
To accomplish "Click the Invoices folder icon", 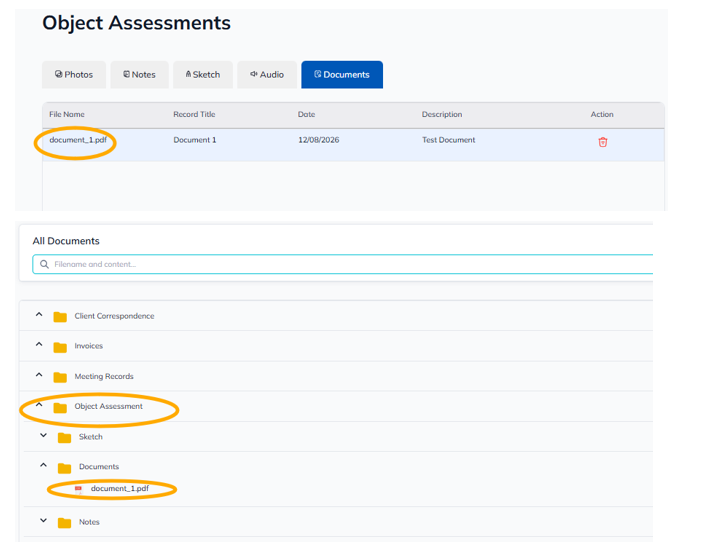I will tap(60, 347).
